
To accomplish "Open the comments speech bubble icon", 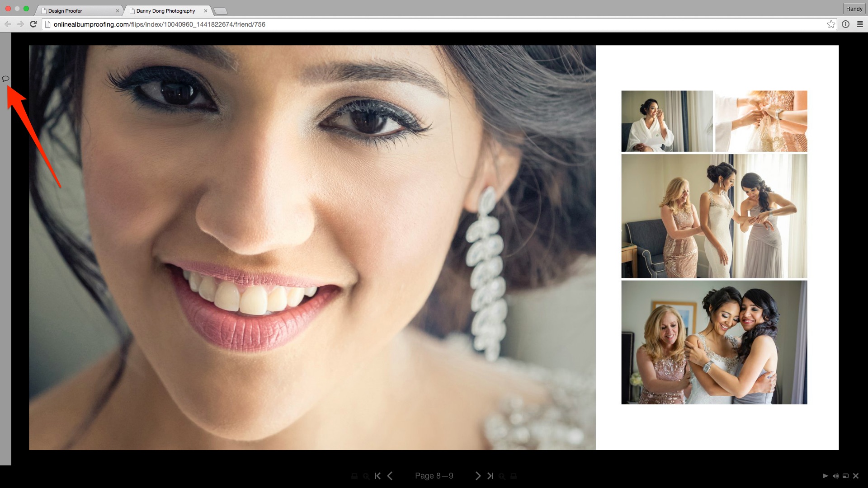I will pyautogui.click(x=5, y=79).
